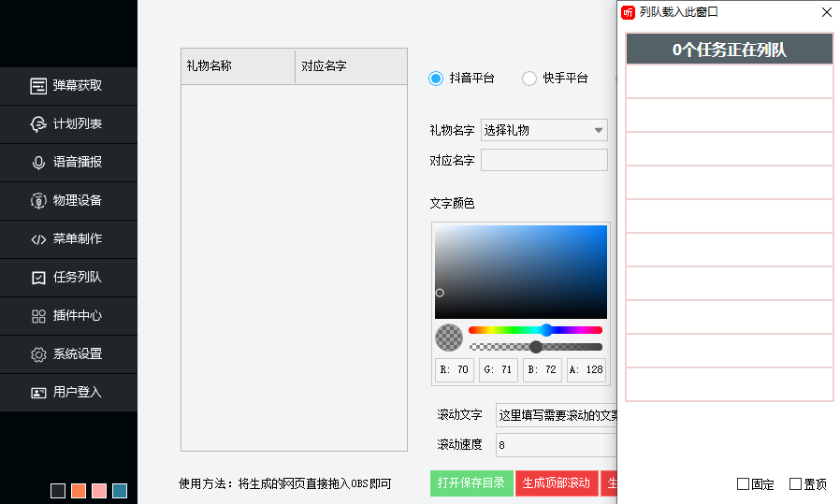Choose the orange theme color swatch

click(x=79, y=491)
